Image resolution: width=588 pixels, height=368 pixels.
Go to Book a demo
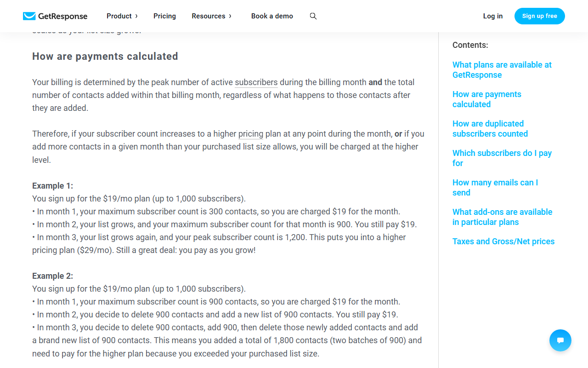pos(272,16)
